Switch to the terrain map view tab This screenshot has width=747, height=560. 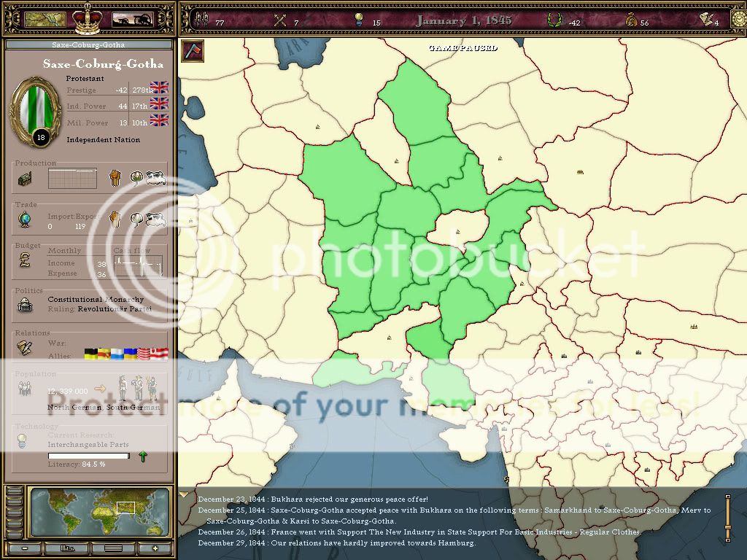[44, 20]
